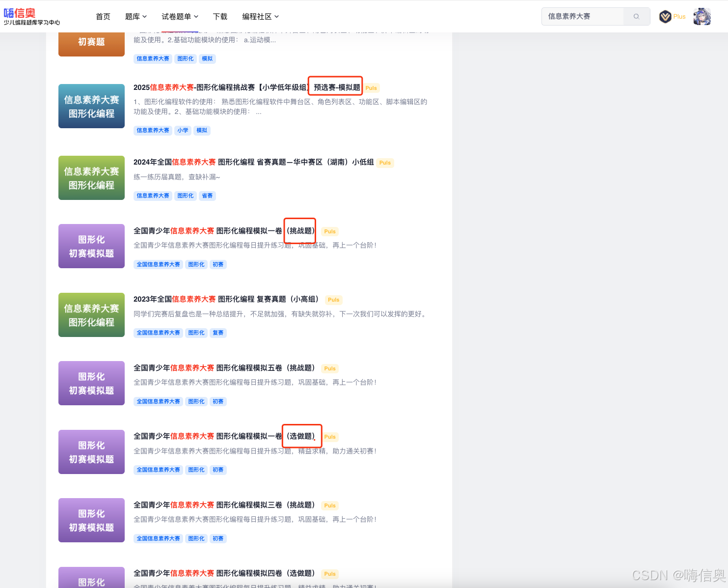
Task: Click the search magnifier icon
Action: [637, 16]
